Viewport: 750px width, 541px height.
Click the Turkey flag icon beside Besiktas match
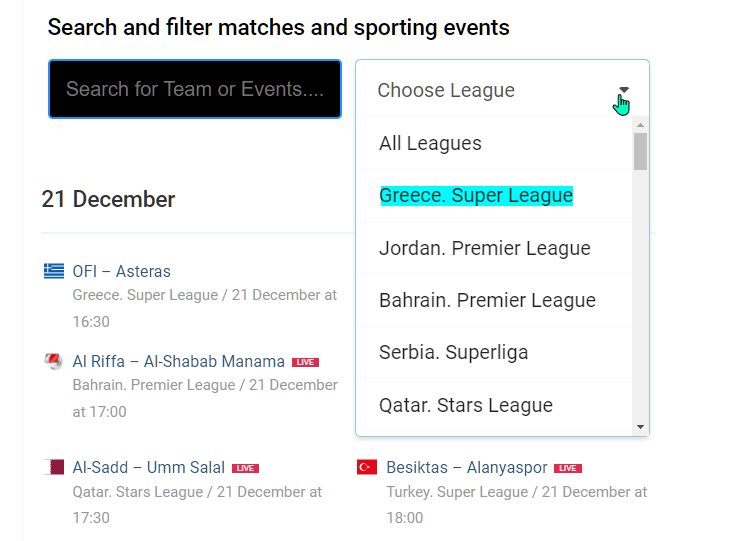point(367,467)
